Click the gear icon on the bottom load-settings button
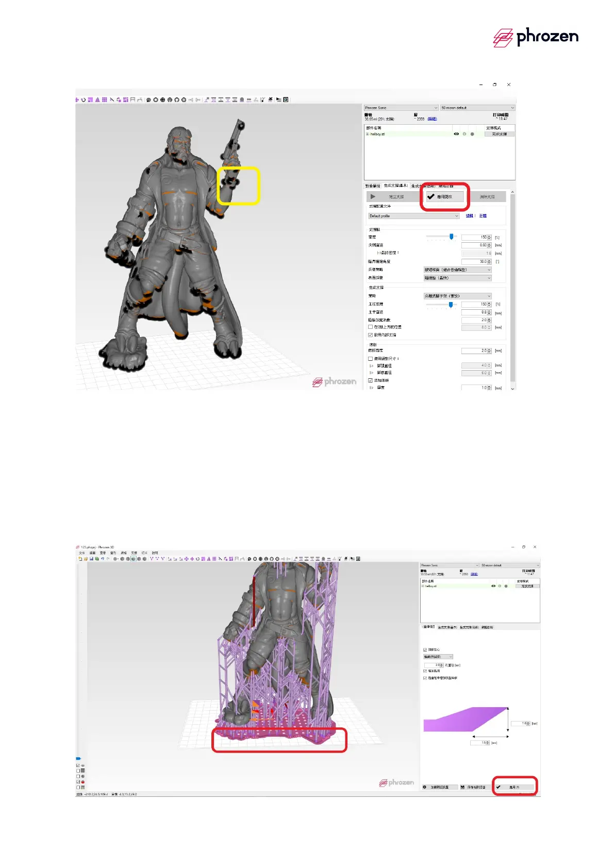Viewport: 614px width, 868px height. coord(425,787)
